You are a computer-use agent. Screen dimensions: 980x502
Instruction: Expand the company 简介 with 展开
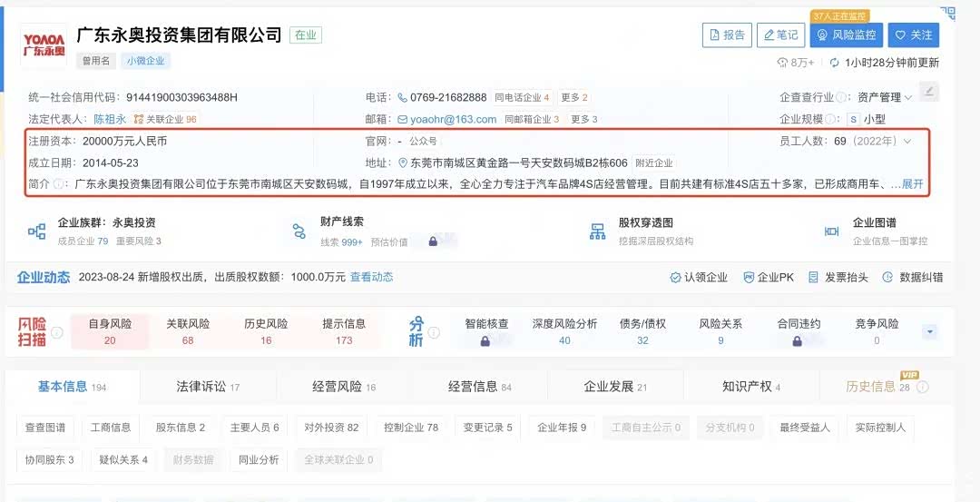click(912, 184)
